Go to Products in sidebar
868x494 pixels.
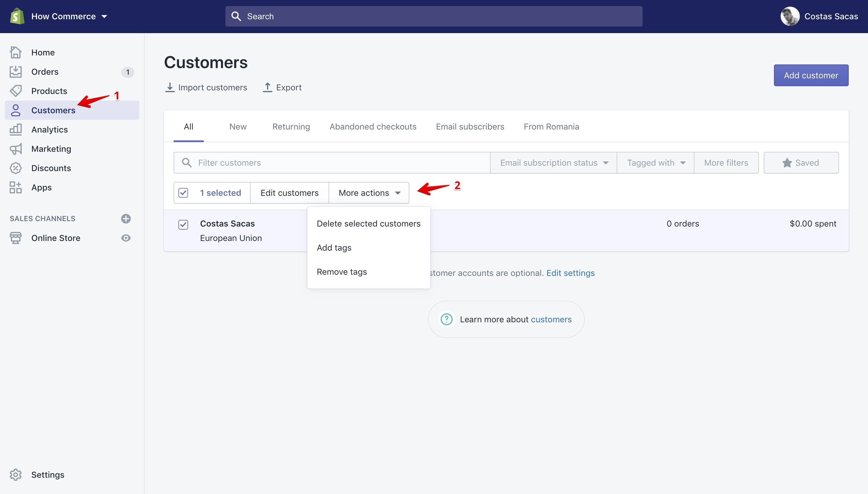click(x=49, y=91)
